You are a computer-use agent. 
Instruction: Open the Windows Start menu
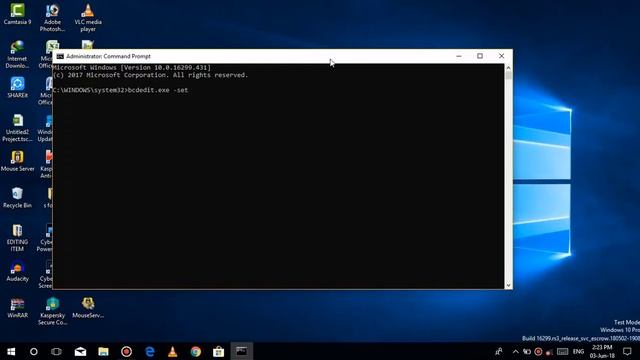click(11, 351)
